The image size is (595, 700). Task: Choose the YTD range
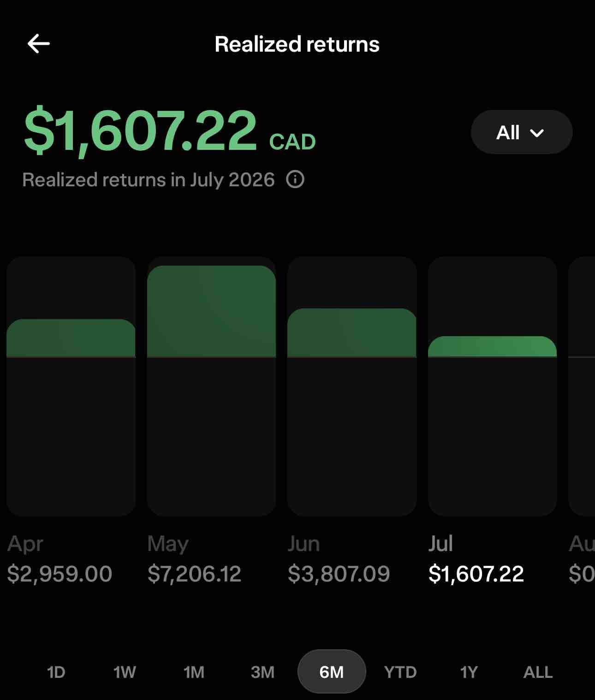400,672
